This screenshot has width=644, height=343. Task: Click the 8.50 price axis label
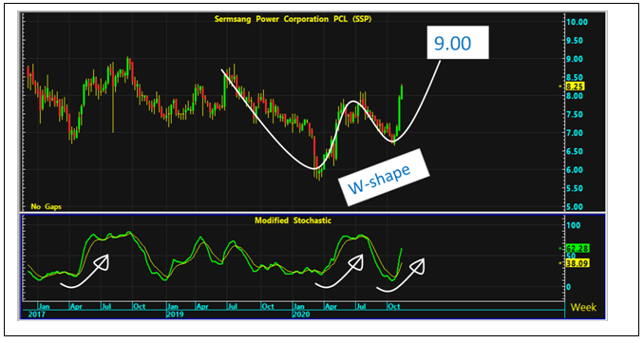coord(575,77)
